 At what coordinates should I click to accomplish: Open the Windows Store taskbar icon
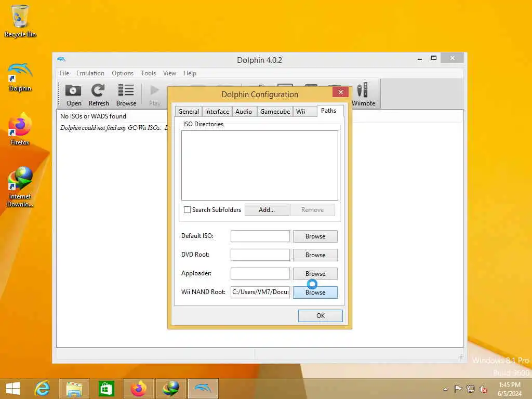pyautogui.click(x=106, y=389)
